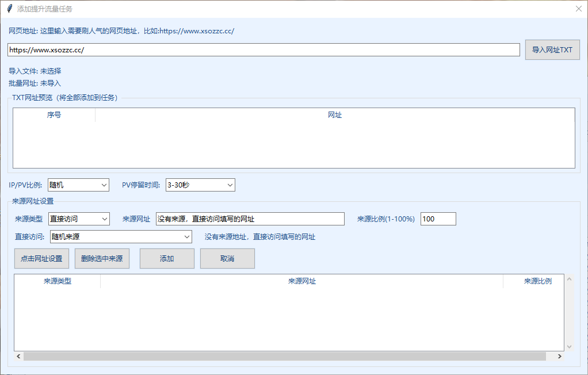
Task: Click the horizontal scrollbar right arrow
Action: (x=559, y=357)
